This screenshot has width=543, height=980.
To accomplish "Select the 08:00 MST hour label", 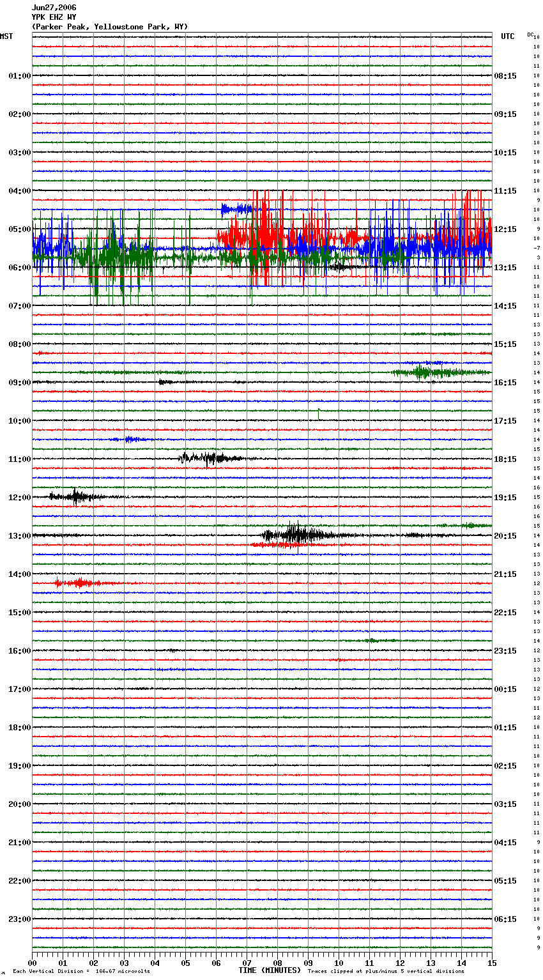I will pos(20,344).
